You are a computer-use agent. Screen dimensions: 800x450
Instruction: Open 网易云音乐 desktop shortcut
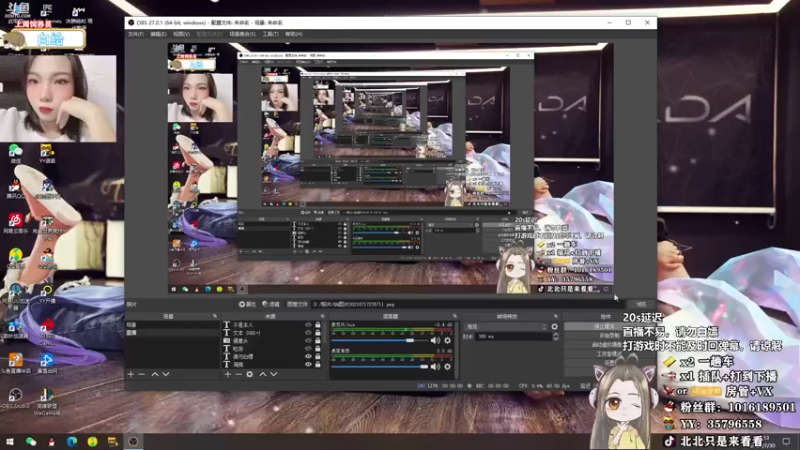tap(15, 223)
